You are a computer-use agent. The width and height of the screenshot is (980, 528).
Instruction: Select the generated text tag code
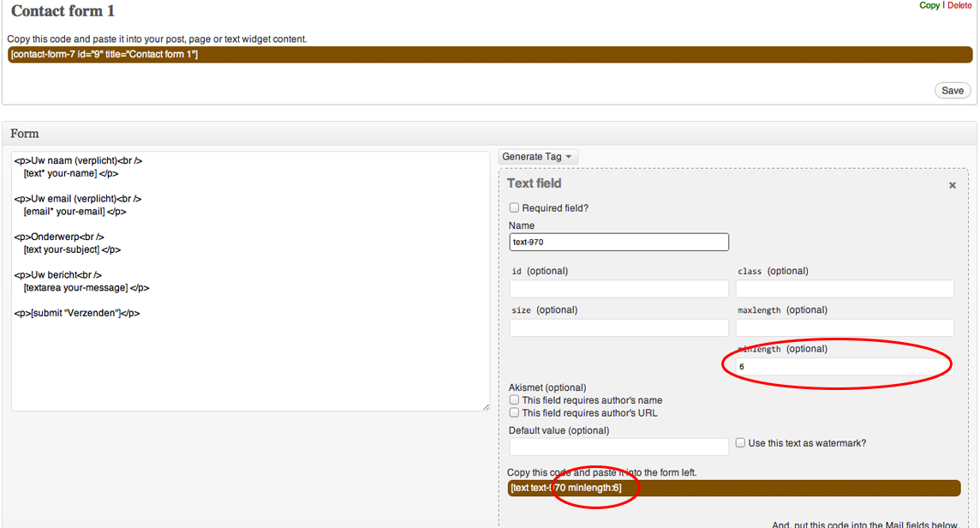pyautogui.click(x=733, y=489)
